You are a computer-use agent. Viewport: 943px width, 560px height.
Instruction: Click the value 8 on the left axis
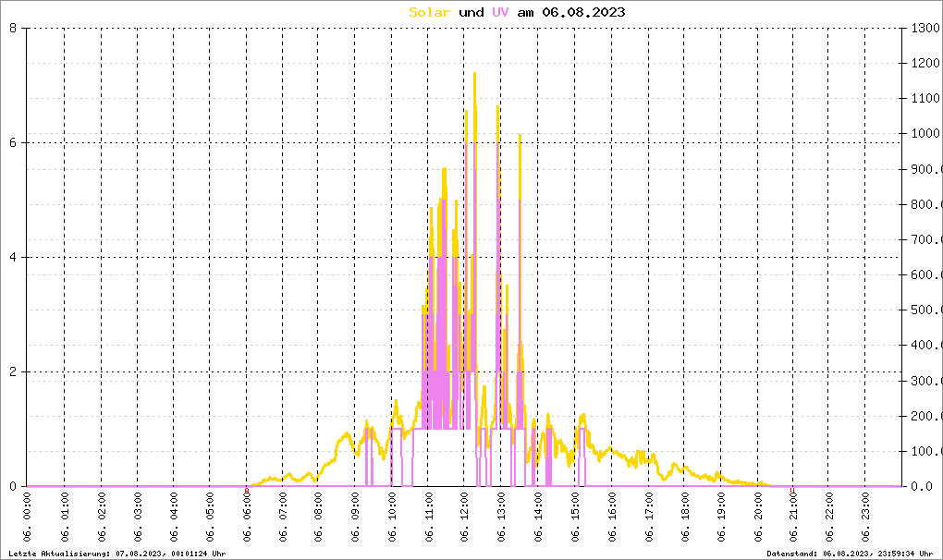click(x=13, y=28)
